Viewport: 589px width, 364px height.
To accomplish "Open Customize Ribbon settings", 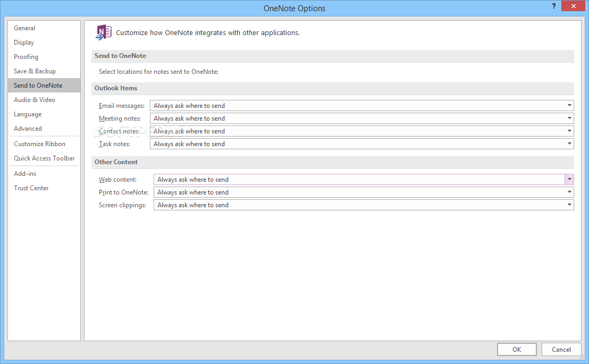I will tap(44, 144).
